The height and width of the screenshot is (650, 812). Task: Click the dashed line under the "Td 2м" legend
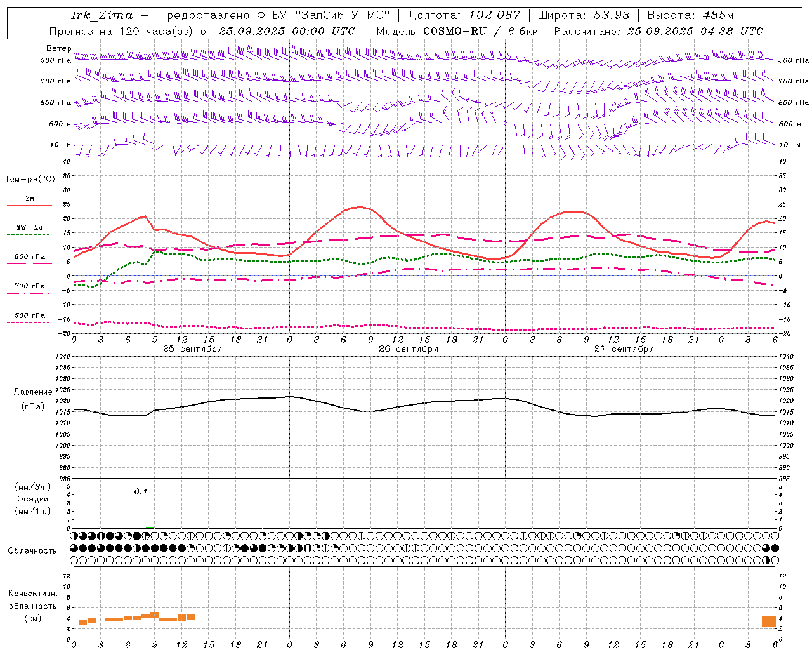click(x=28, y=234)
